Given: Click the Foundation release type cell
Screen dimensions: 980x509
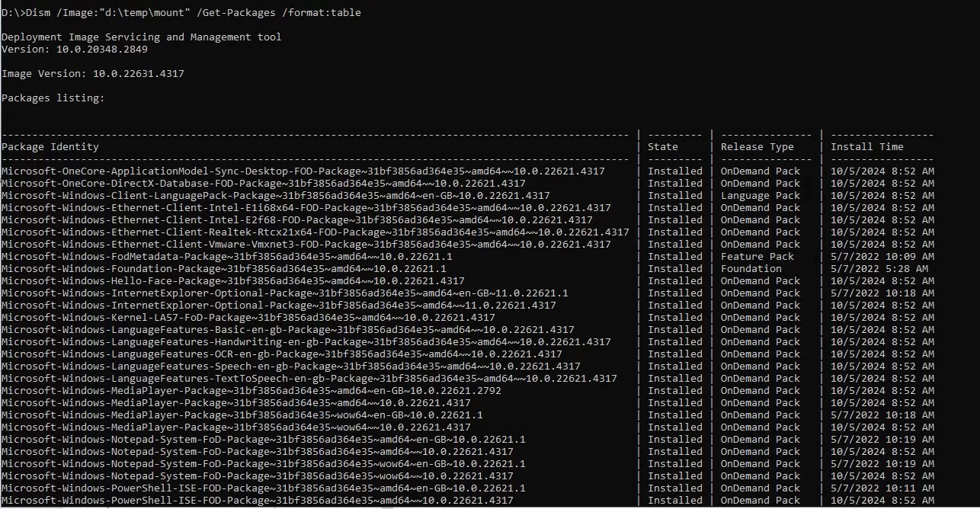Looking at the screenshot, I should [x=751, y=268].
